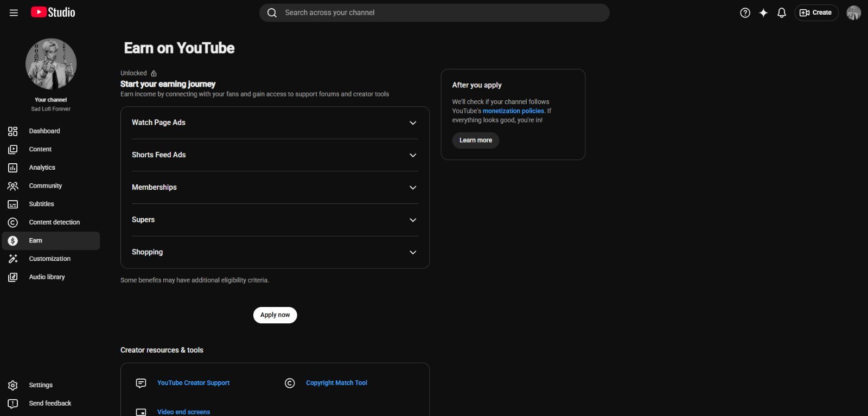
Task: Open the Content menu item
Action: (x=40, y=149)
